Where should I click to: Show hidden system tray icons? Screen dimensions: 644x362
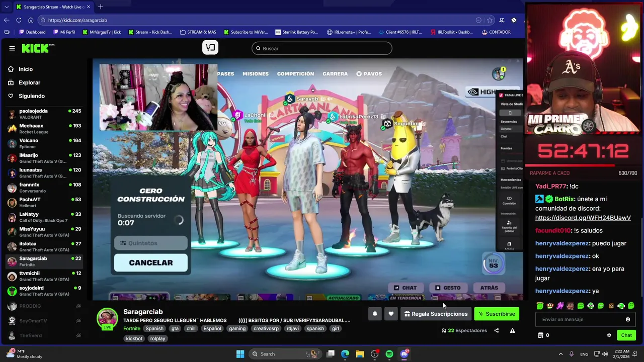pos(560,354)
